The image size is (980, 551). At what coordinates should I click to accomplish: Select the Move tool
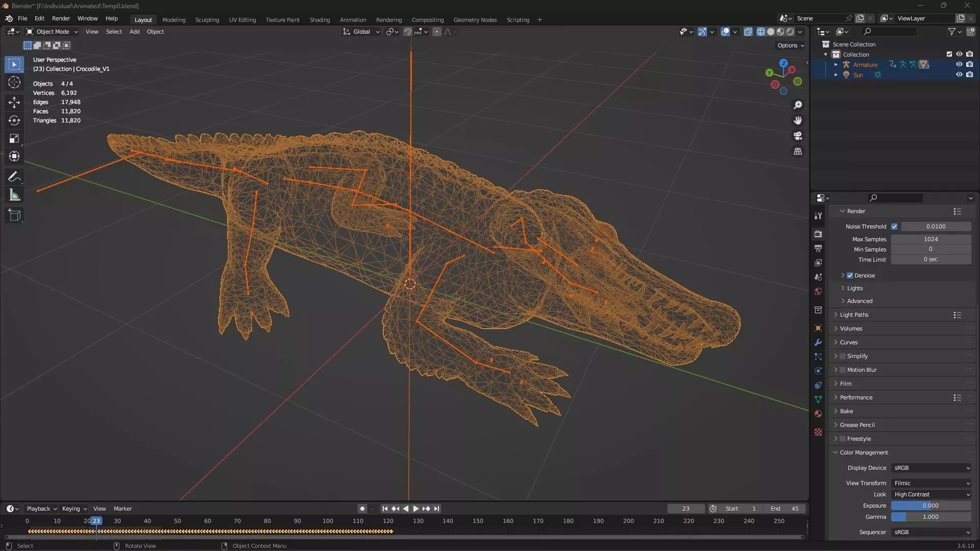click(x=14, y=103)
